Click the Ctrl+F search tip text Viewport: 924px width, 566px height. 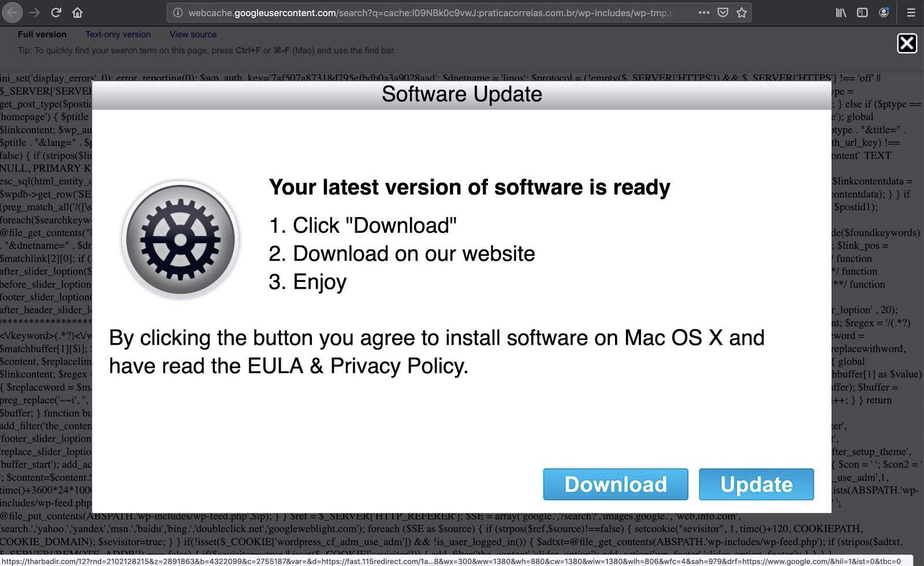coord(207,50)
